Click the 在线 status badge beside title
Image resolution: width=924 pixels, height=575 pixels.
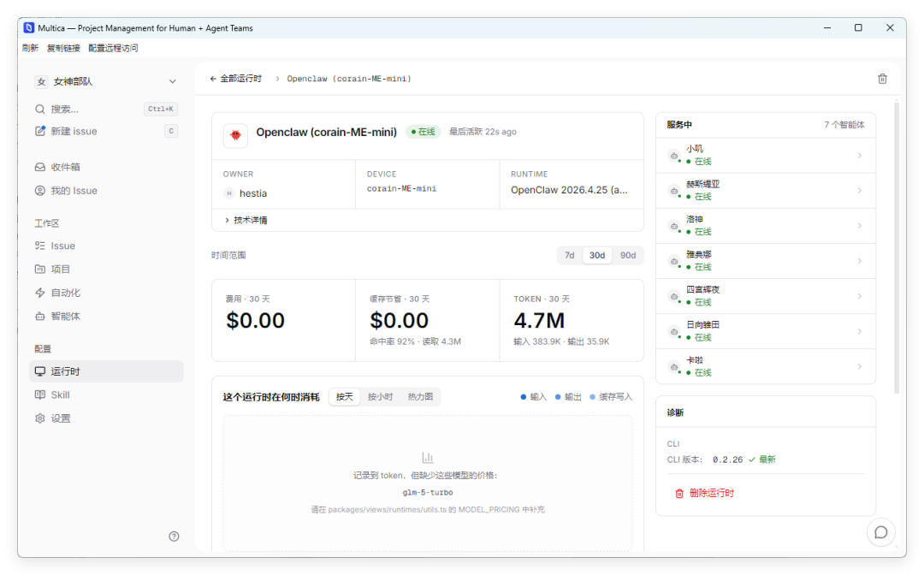[423, 132]
